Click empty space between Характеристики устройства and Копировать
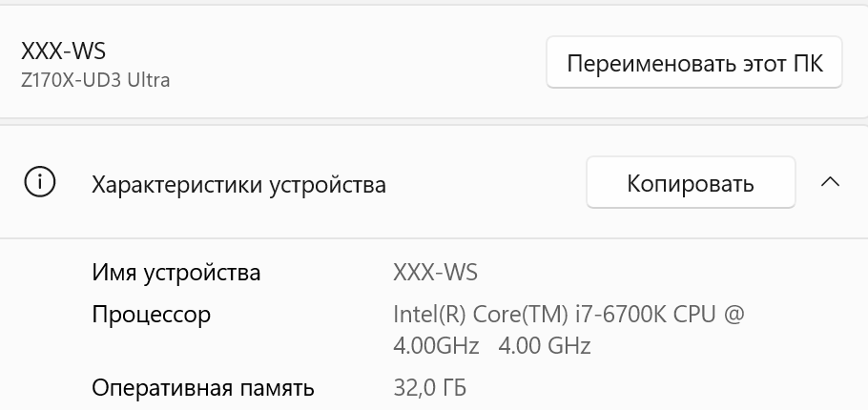Image resolution: width=868 pixels, height=410 pixels. (486, 183)
